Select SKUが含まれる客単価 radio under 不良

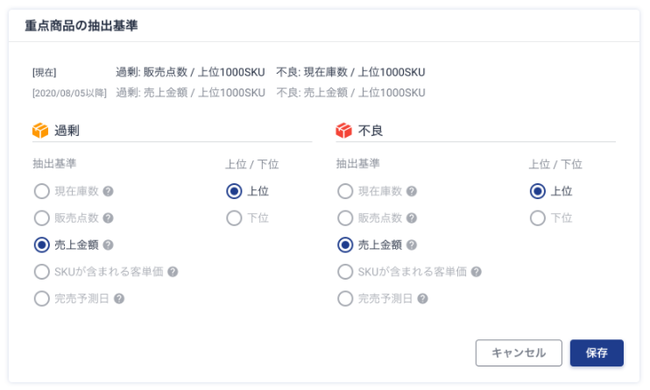coord(345,272)
